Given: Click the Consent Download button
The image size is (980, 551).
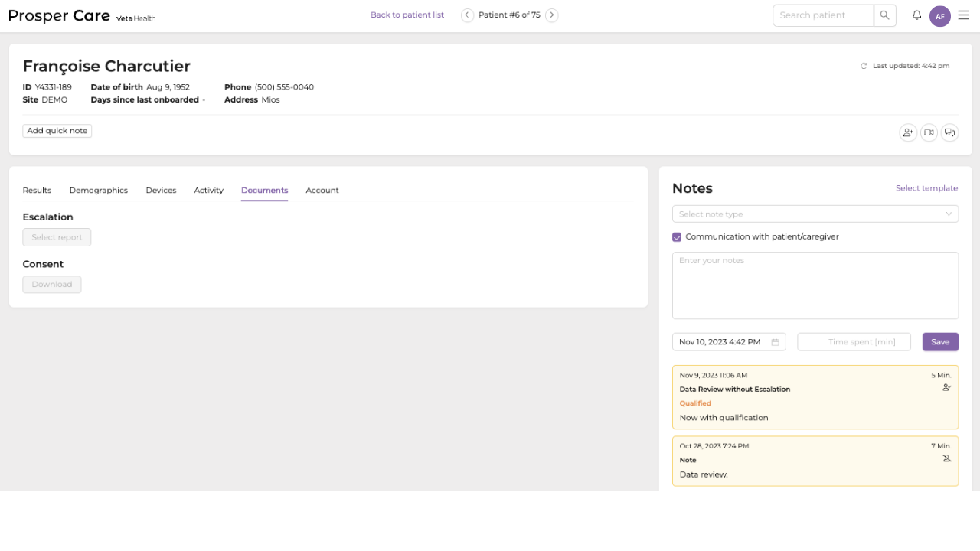Looking at the screenshot, I should (x=52, y=285).
